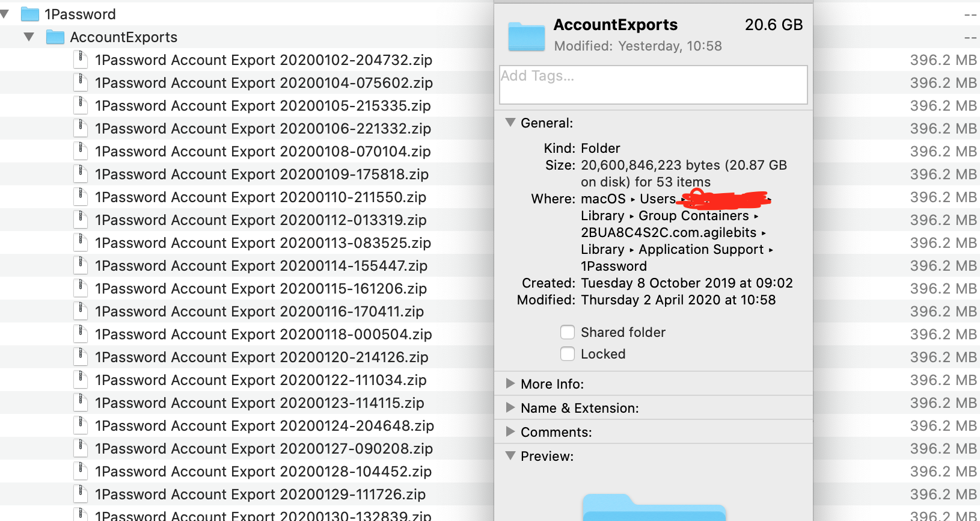Click the folder preview thumbnail
Screen dimensions: 980x521
(654, 507)
